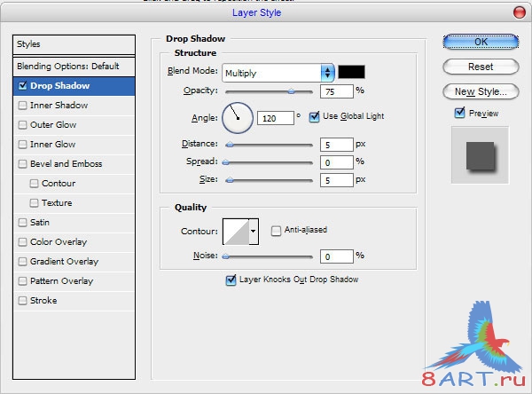This screenshot has width=532, height=394.
Task: Click the Noise value field
Action: pyautogui.click(x=337, y=256)
